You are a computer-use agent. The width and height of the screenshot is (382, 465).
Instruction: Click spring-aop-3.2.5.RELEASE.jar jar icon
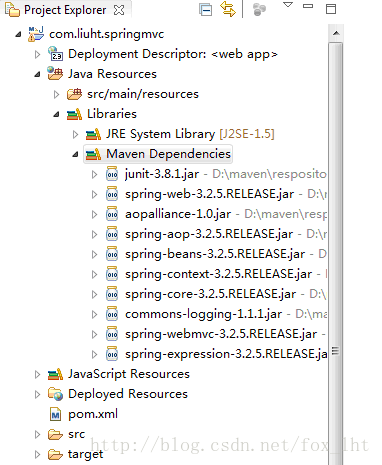tap(112, 234)
